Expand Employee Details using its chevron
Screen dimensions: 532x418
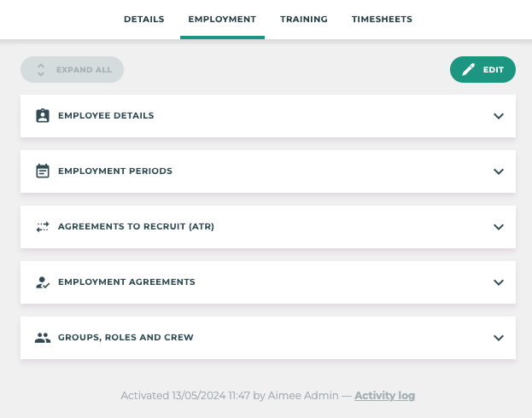click(x=499, y=116)
